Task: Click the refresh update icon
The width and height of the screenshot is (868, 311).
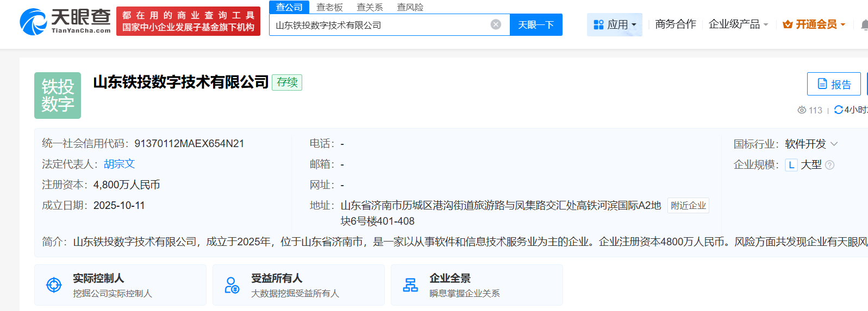Action: point(838,110)
